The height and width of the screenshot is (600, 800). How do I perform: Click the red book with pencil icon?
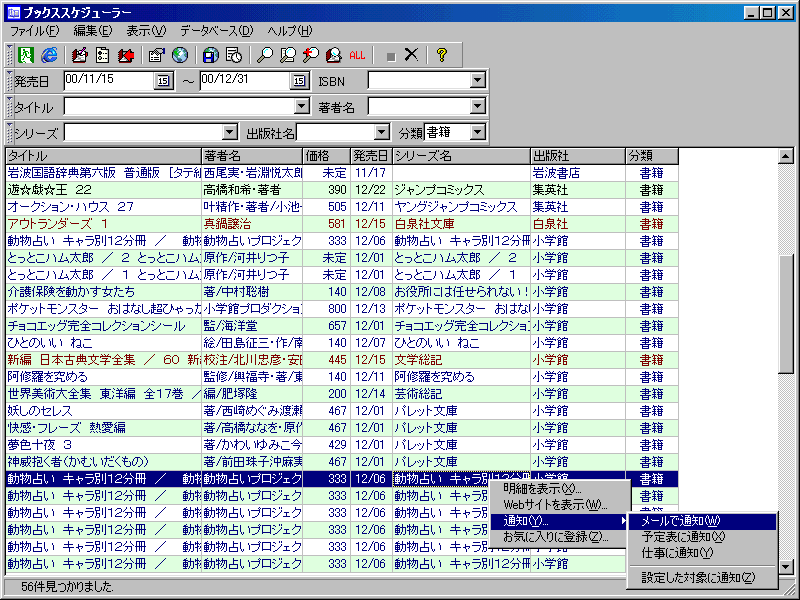[x=79, y=55]
